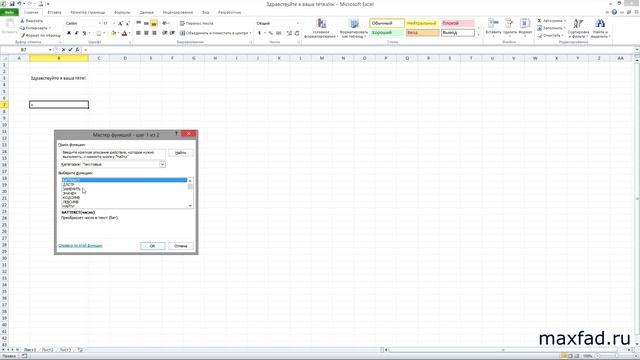
Task: Switch to the Разметка страницы tab
Action: [x=88, y=13]
